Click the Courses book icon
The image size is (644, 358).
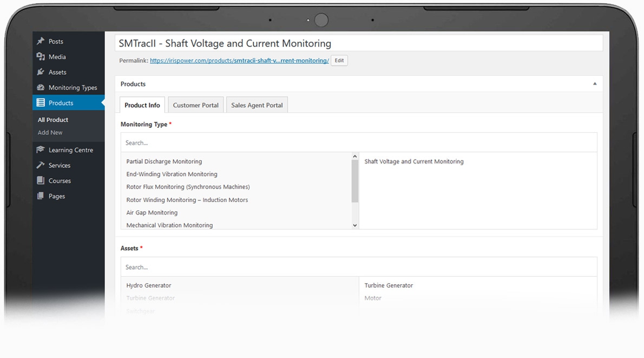point(40,180)
